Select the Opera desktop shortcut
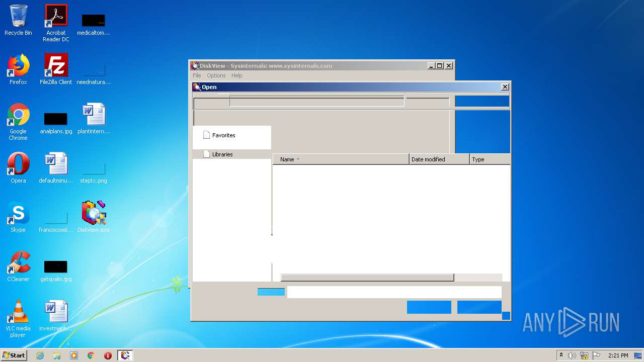Image resolution: width=644 pixels, height=362 pixels. coord(18,168)
